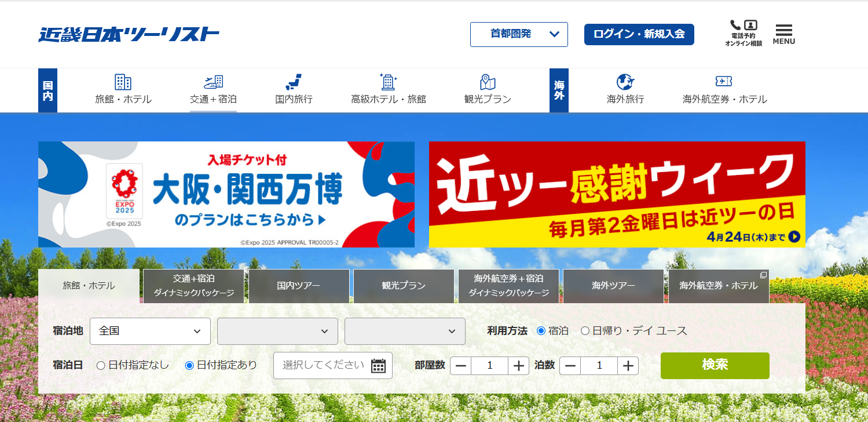Select the 宿泊 radio button
Image resolution: width=868 pixels, height=422 pixels.
(x=541, y=331)
